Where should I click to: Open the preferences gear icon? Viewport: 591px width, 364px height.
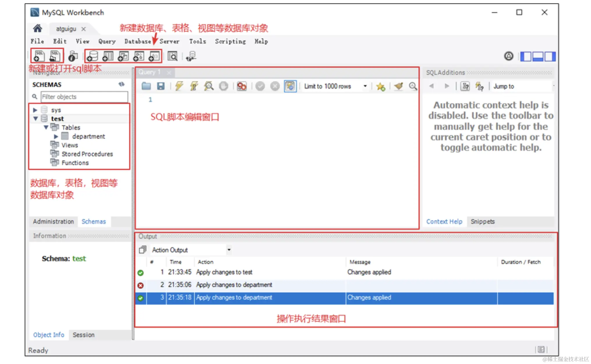[509, 56]
